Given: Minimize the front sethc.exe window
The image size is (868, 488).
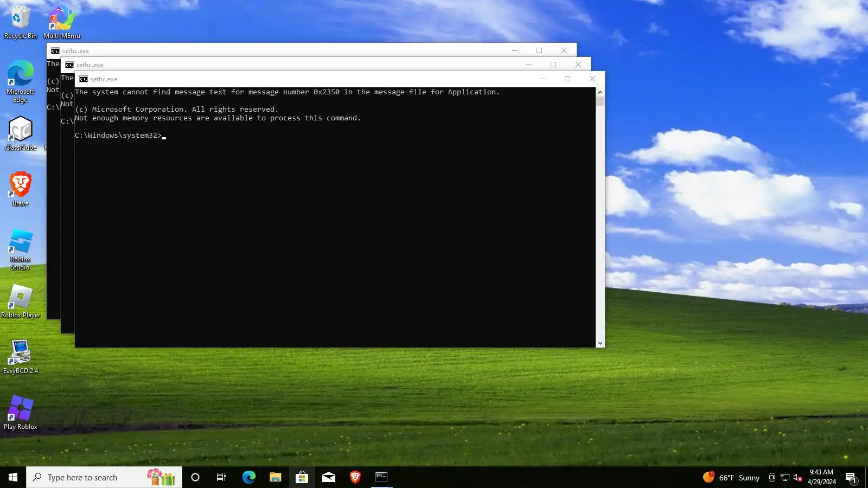Looking at the screenshot, I should click(x=542, y=79).
